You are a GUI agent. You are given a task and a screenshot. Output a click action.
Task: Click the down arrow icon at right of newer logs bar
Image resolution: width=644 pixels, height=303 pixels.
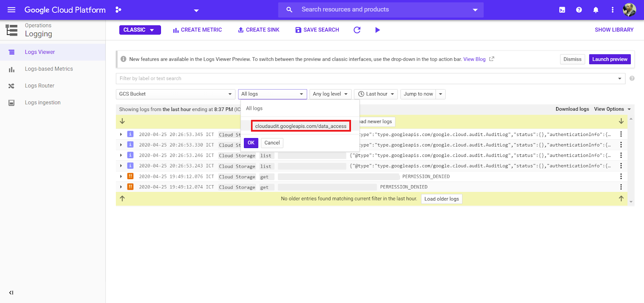(621, 121)
